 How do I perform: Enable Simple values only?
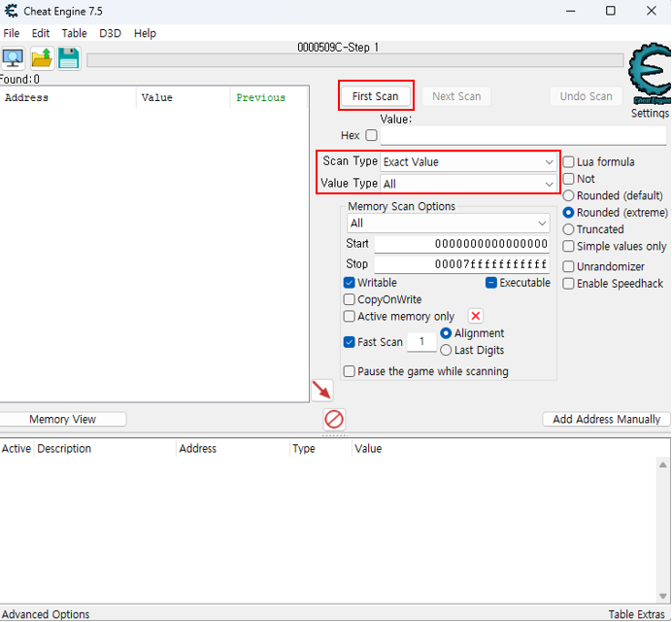568,246
